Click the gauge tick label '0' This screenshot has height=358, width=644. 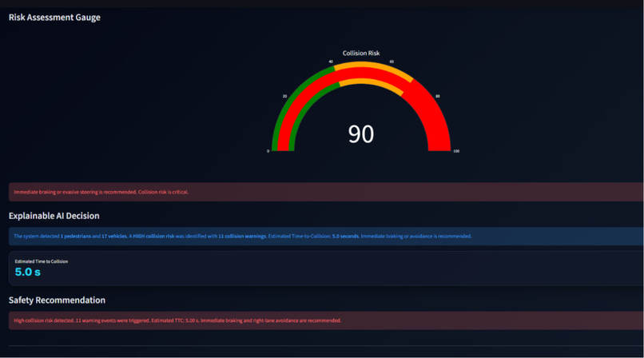pyautogui.click(x=268, y=151)
